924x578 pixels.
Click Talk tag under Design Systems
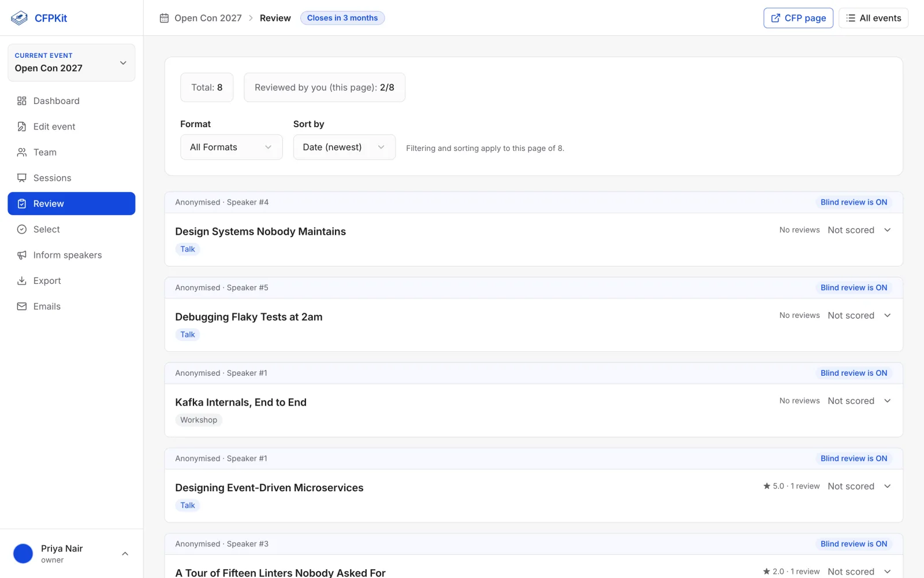click(188, 249)
